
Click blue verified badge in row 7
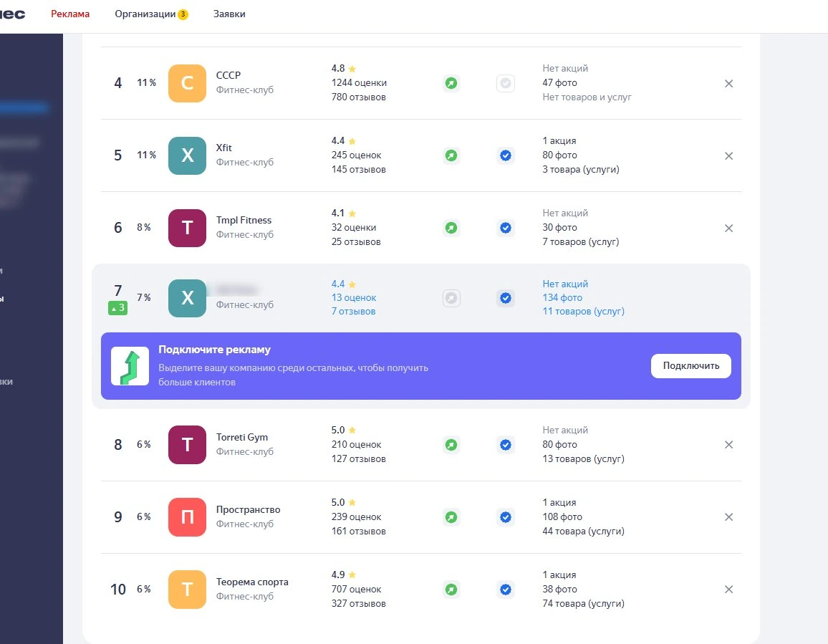[506, 299]
